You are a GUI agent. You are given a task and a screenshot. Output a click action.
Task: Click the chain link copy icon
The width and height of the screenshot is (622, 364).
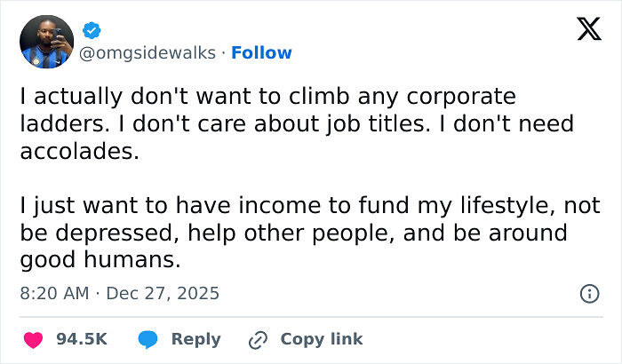click(259, 339)
